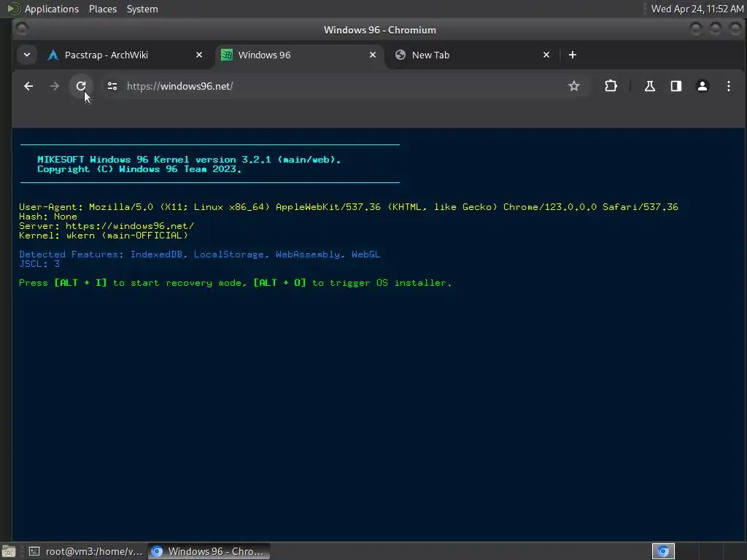
Task: Click the '[ALT + I]' recovery mode text
Action: [80, 283]
